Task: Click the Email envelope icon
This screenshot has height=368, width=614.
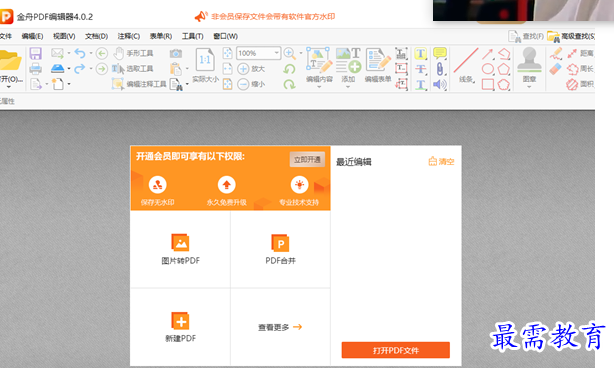Action: click(x=57, y=53)
